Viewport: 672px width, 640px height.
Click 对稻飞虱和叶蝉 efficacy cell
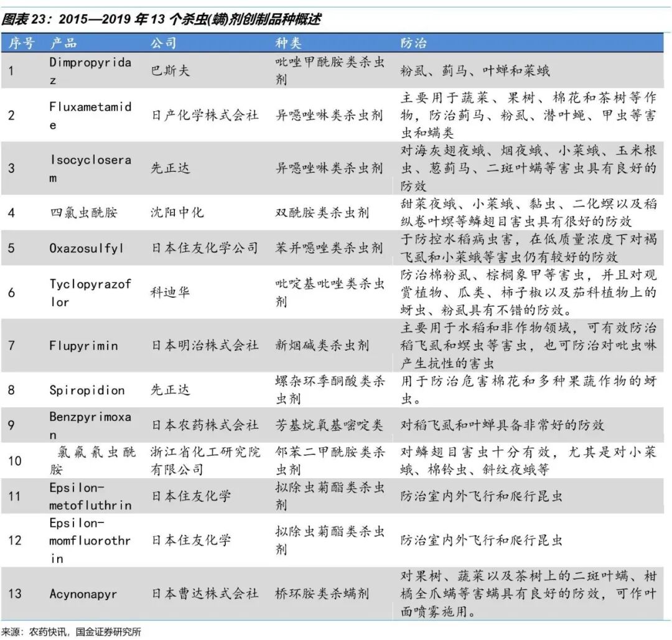point(502,425)
